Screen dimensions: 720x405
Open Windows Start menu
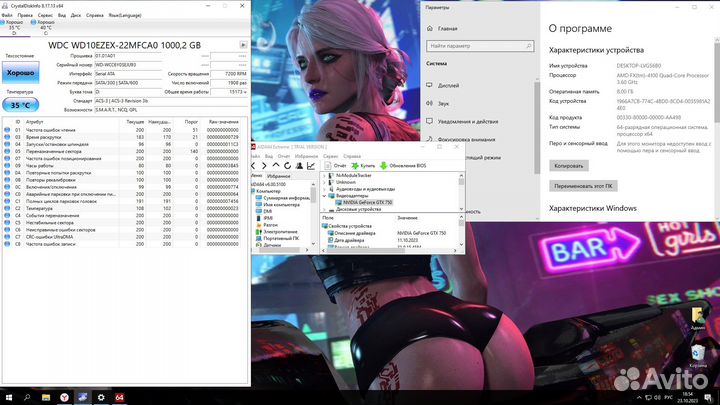tap(9, 397)
